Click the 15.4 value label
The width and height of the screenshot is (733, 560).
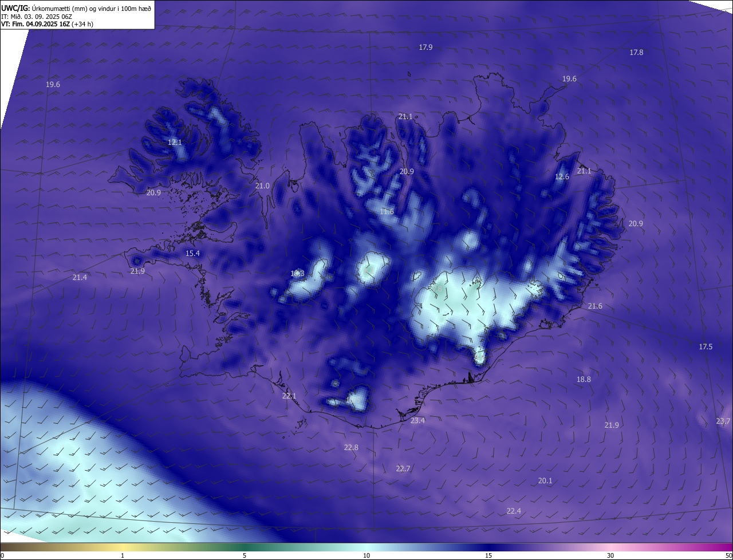pos(192,253)
